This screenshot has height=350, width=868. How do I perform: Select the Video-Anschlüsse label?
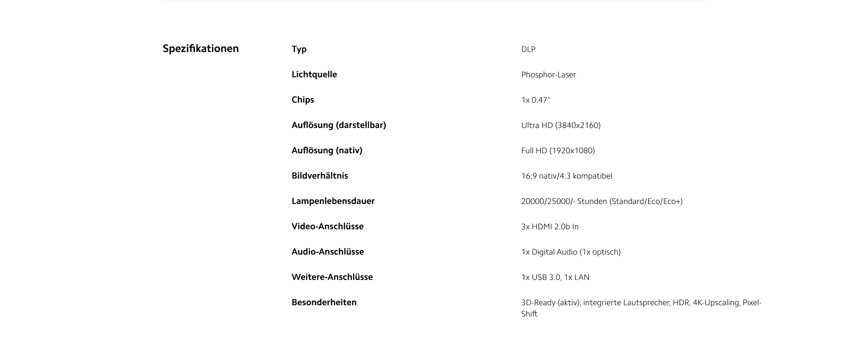[327, 227]
